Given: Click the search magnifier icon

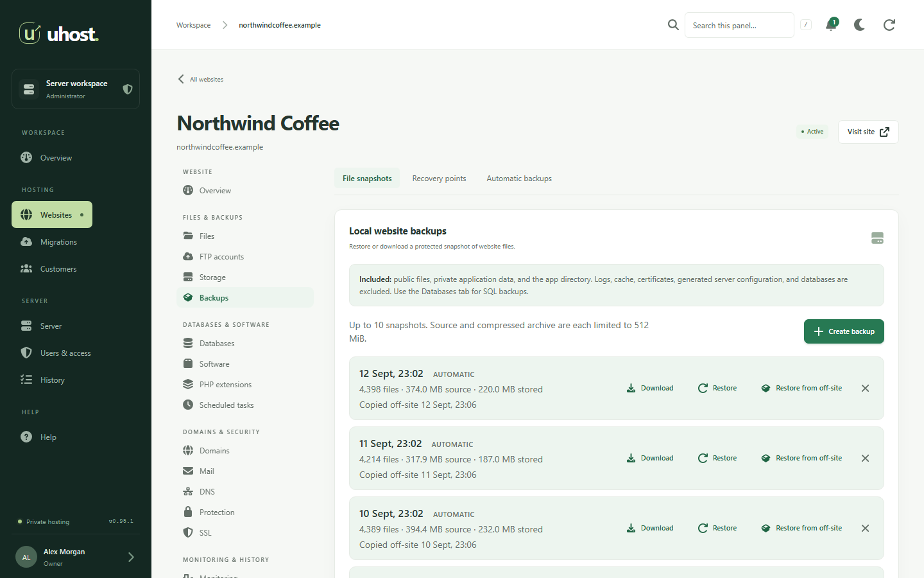Looking at the screenshot, I should click(x=673, y=25).
